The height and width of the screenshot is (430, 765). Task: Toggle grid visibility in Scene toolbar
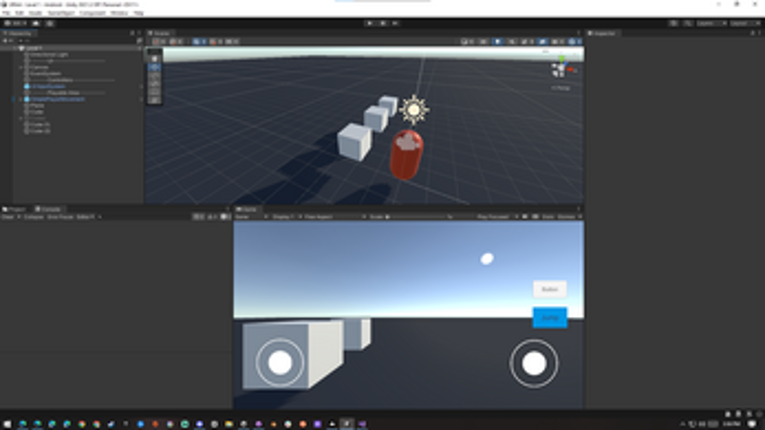point(199,41)
